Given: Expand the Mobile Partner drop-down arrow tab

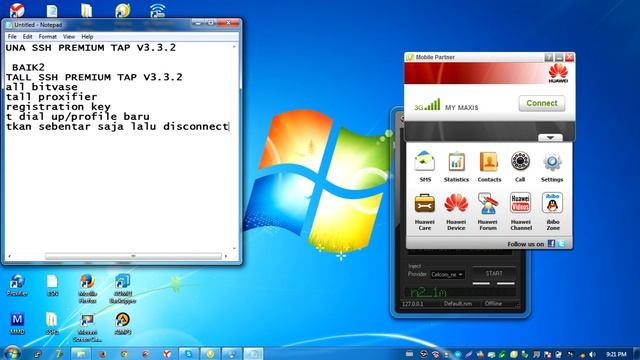Looking at the screenshot, I should [550, 138].
